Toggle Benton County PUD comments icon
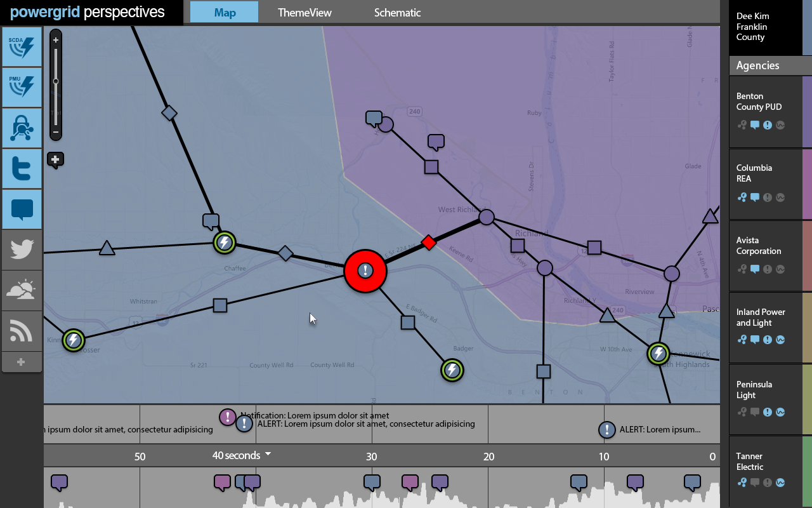812x508 pixels. [x=755, y=125]
